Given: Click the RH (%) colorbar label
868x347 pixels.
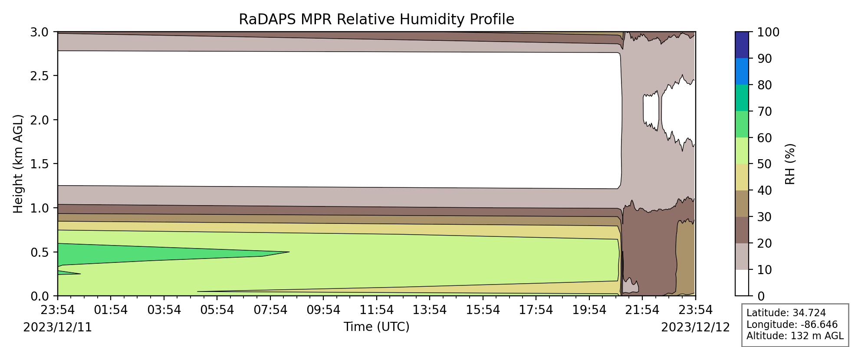Looking at the screenshot, I should 790,164.
